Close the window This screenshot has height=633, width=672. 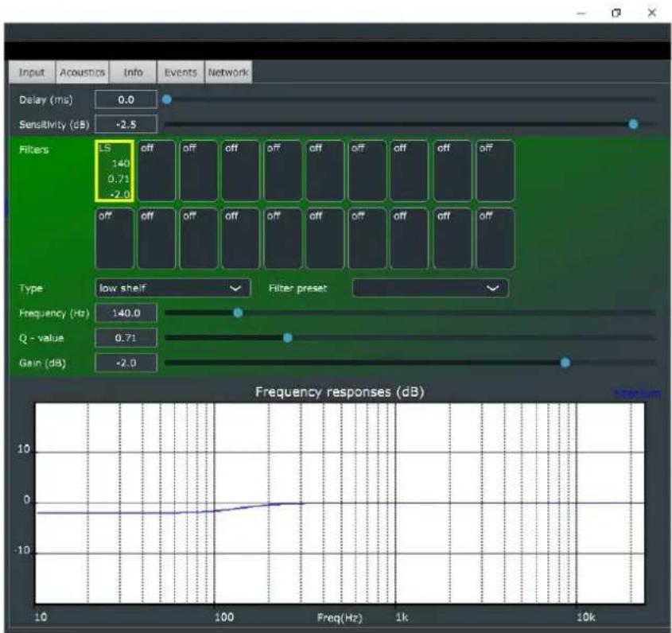pyautogui.click(x=652, y=13)
